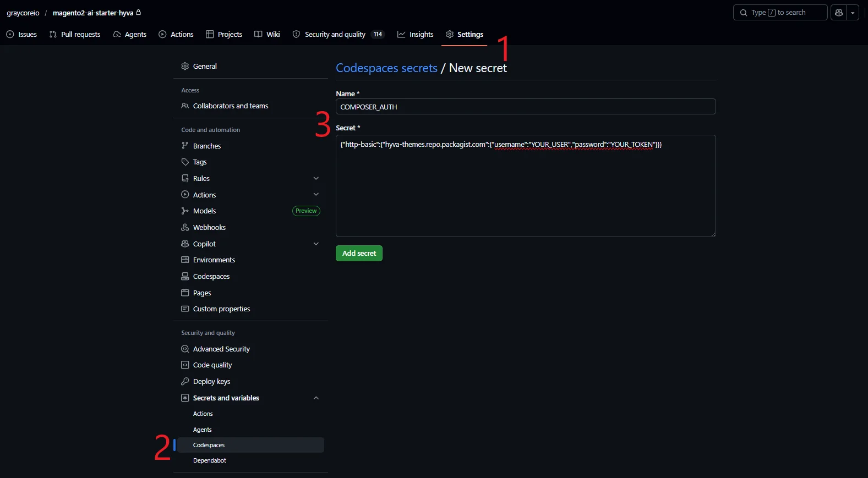Click the graycoreio owner link

(23, 13)
